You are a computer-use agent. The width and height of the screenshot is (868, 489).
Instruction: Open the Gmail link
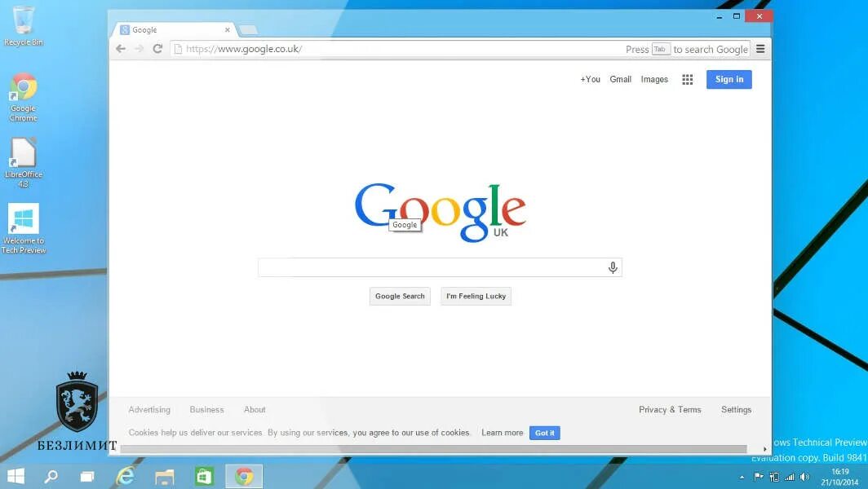[621, 80]
